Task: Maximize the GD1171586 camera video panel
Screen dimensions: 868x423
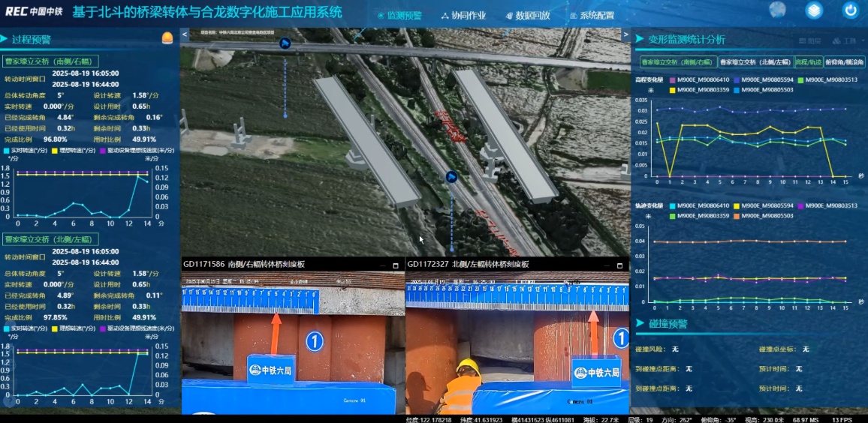Action: (396, 265)
